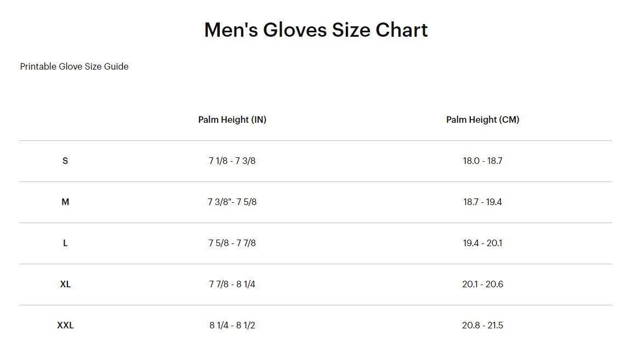Screen dimensions: 644x358
Task: Click the 18.7 - 19.4 centimeter value
Action: click(x=482, y=202)
